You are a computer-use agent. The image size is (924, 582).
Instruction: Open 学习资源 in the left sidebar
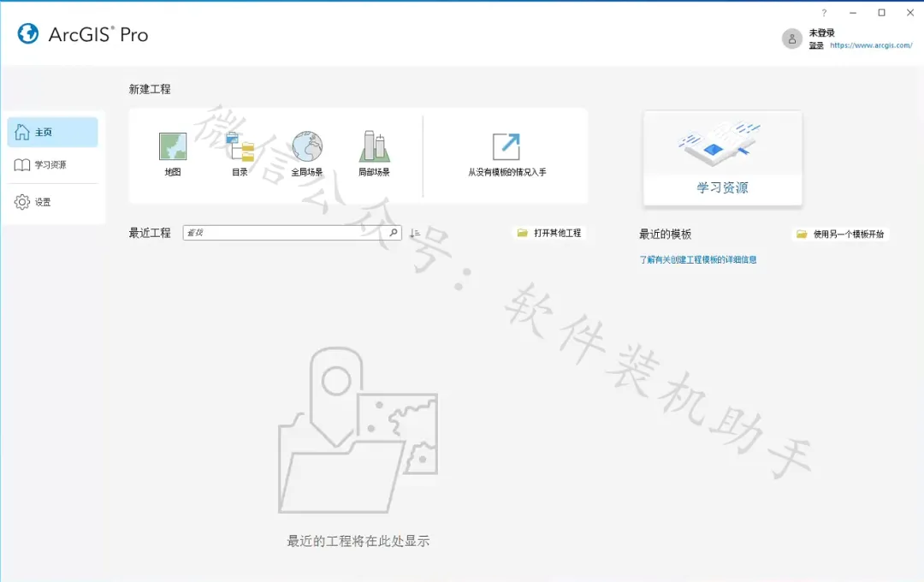[52, 164]
